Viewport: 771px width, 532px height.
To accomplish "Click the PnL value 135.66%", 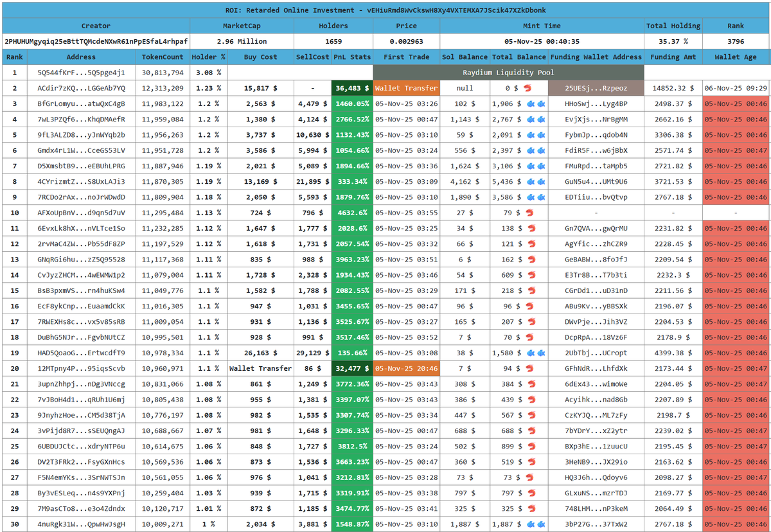I will [352, 353].
